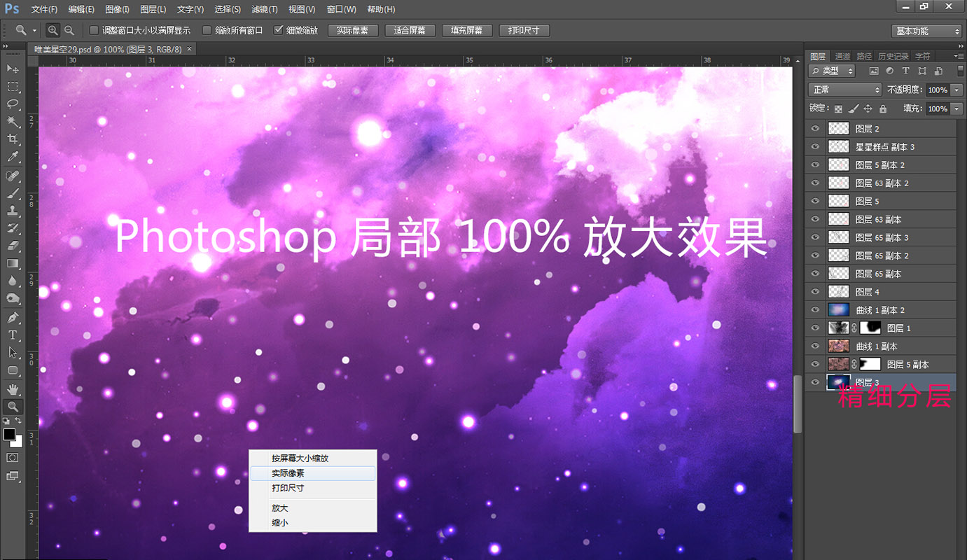Open the 填充 fill slider arrow

click(x=956, y=108)
